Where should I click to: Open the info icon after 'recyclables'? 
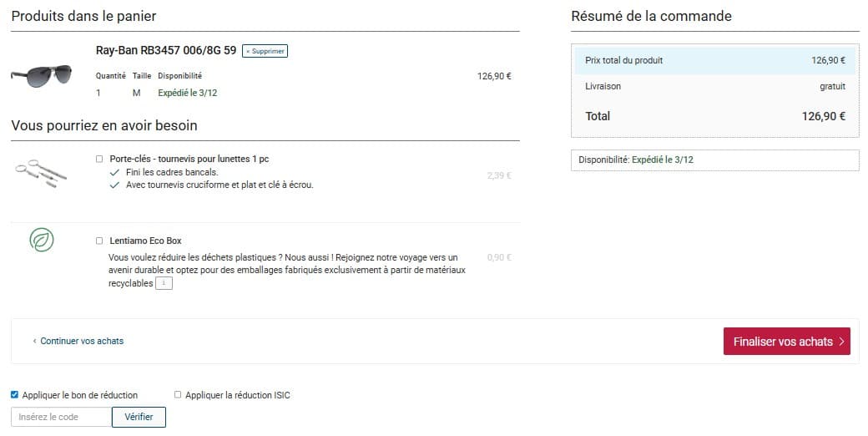164,284
